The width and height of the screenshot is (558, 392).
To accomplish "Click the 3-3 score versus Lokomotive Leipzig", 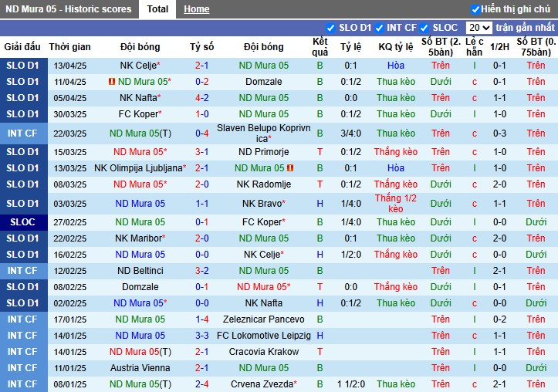I will point(201,336).
